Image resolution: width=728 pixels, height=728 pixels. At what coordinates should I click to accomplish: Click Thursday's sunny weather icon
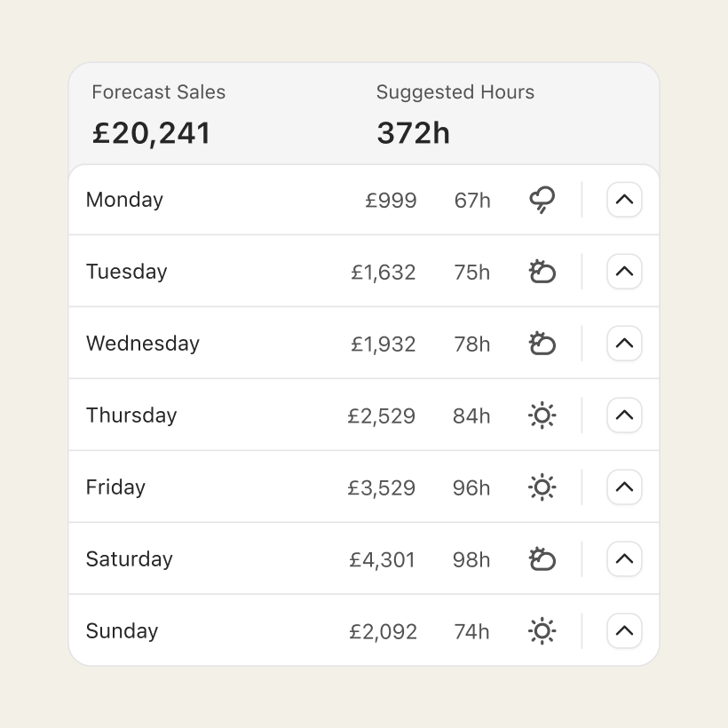(x=542, y=415)
